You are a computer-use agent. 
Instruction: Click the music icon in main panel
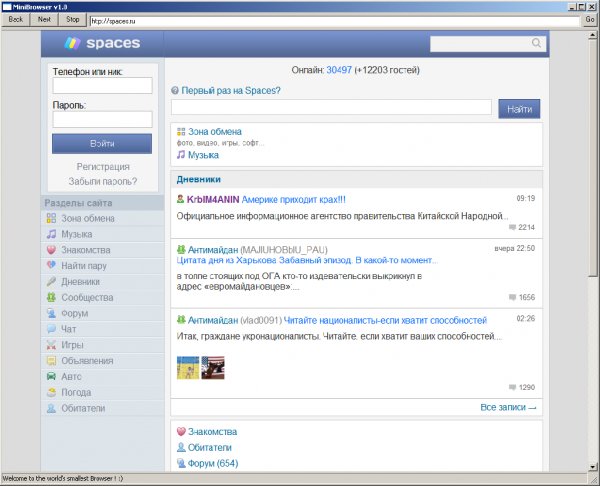click(x=181, y=155)
